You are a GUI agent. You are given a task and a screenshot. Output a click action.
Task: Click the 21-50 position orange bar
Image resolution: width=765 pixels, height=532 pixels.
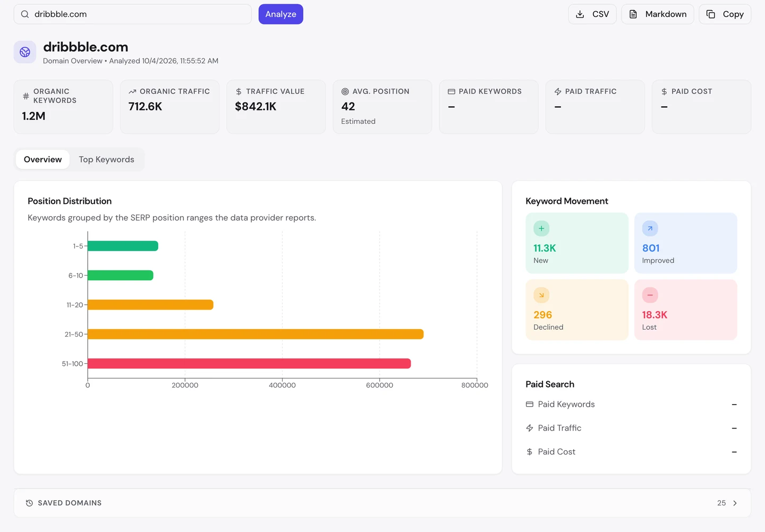256,334
